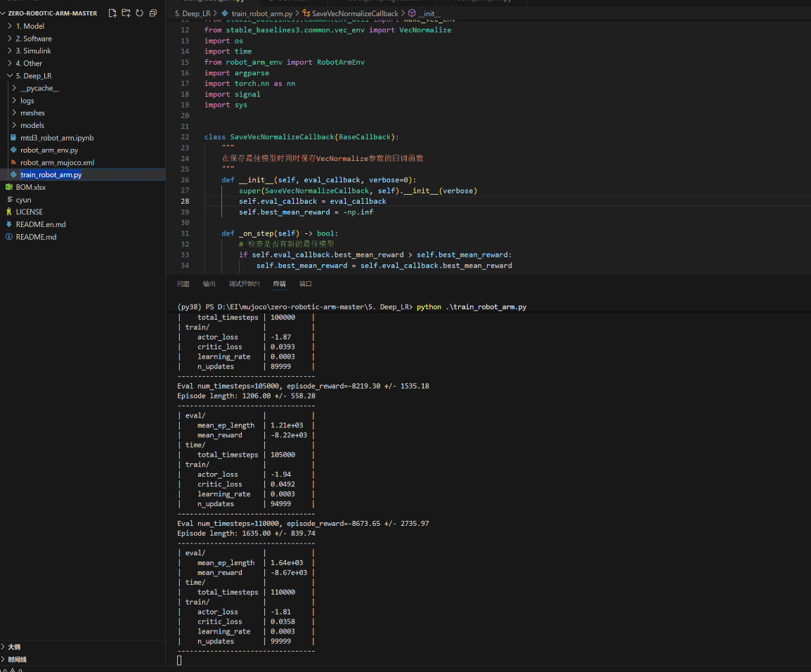Click SaveVecNormalizeCallback in the breadcrumb

(355, 13)
